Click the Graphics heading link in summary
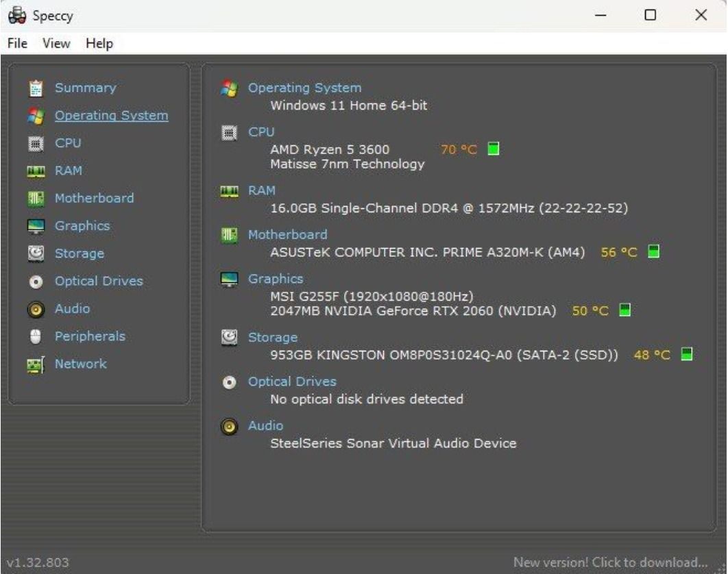The height and width of the screenshot is (574, 728). [276, 278]
